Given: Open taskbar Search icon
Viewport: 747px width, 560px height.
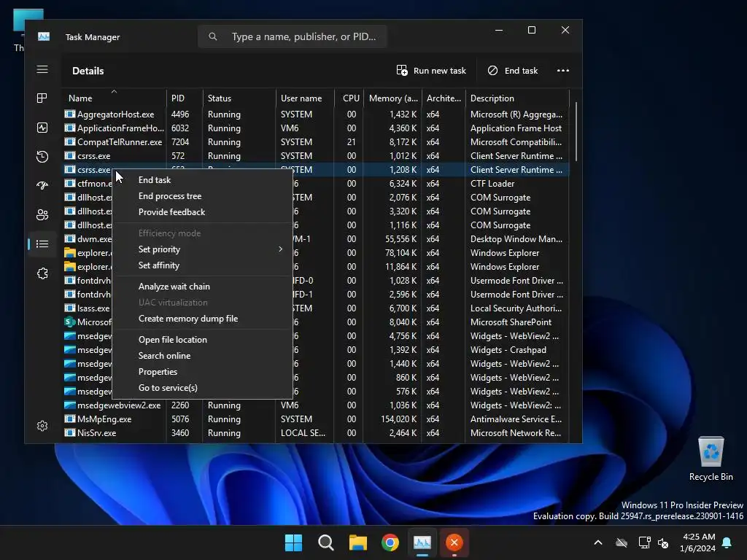Looking at the screenshot, I should pyautogui.click(x=326, y=542).
